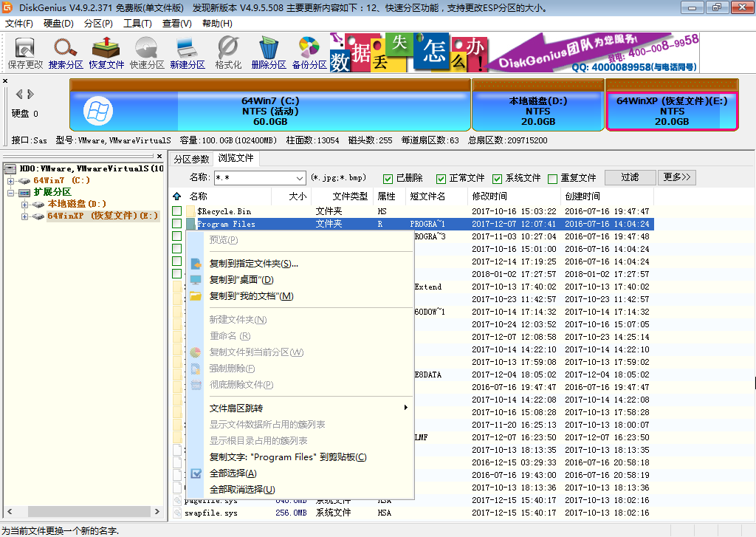
Task: Click the 过滤 (Filter) button
Action: coord(629,177)
